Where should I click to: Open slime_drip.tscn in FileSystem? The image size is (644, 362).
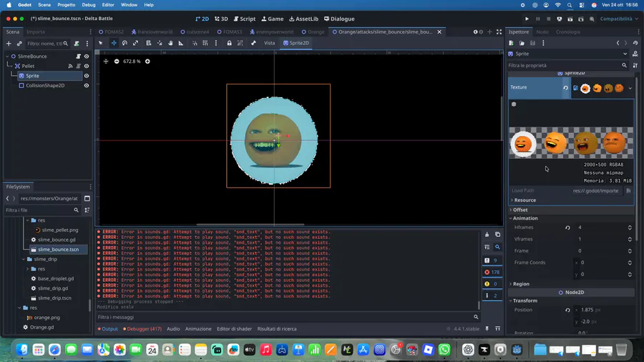[54, 298]
